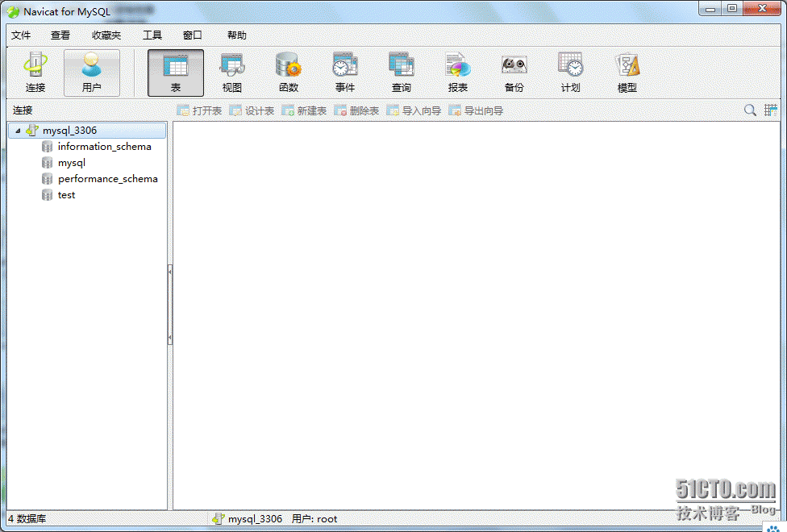Toggle the view-mode grid icon

coord(770,110)
